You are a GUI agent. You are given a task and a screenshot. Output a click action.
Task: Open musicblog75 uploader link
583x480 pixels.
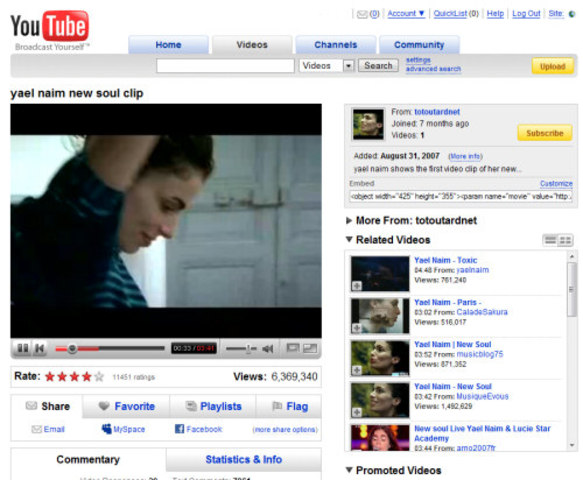tap(480, 354)
